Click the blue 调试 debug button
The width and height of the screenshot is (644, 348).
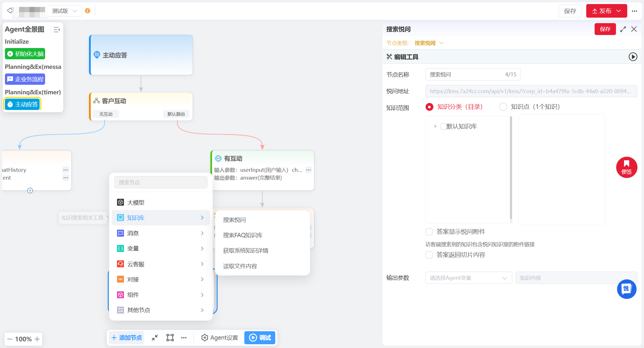pyautogui.click(x=260, y=338)
